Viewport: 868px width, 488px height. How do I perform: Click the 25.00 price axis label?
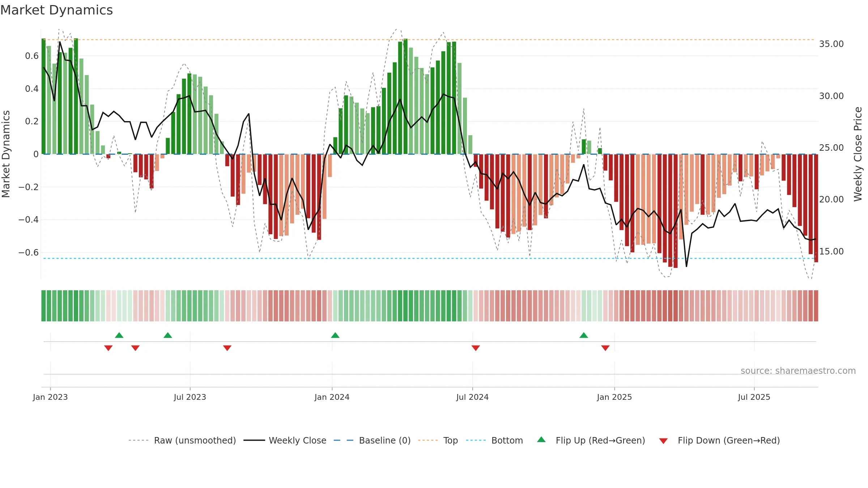tap(831, 147)
